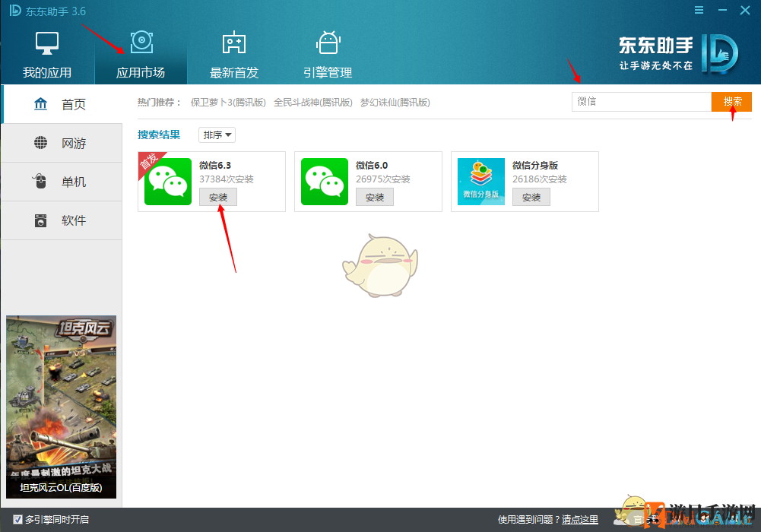The image size is (761, 532).
Task: Open the hamburger menu in title bar
Action: tap(699, 10)
